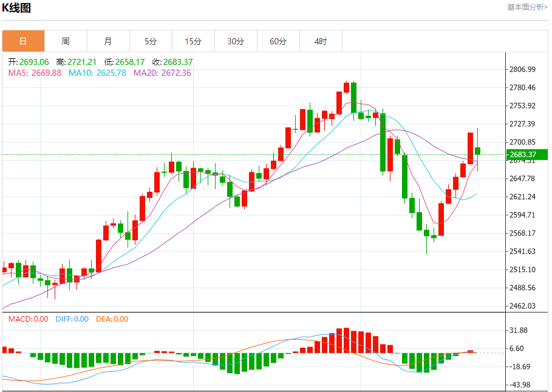The image size is (552, 392).
Task: Click the DEA value label
Action: click(x=112, y=319)
